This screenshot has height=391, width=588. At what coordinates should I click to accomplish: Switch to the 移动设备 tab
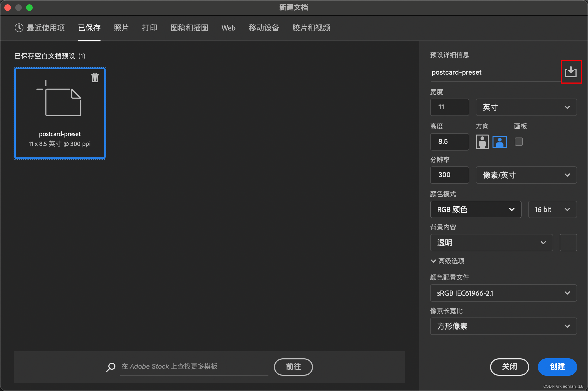point(264,28)
